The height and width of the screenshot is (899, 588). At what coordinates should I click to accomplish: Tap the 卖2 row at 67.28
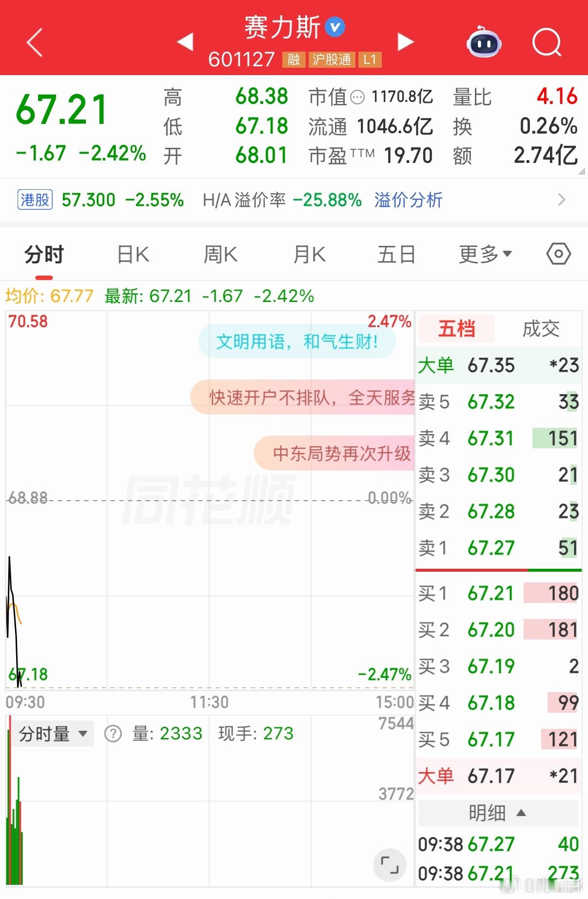(x=499, y=511)
